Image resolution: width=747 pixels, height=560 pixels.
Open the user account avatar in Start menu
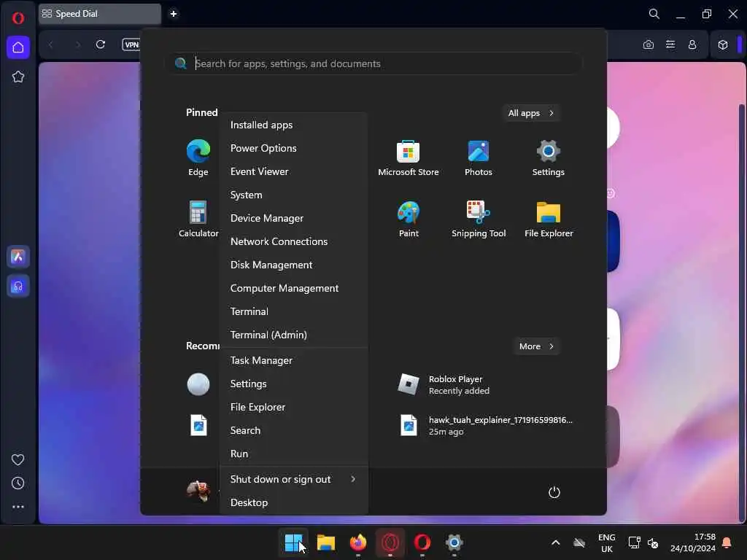[198, 491]
